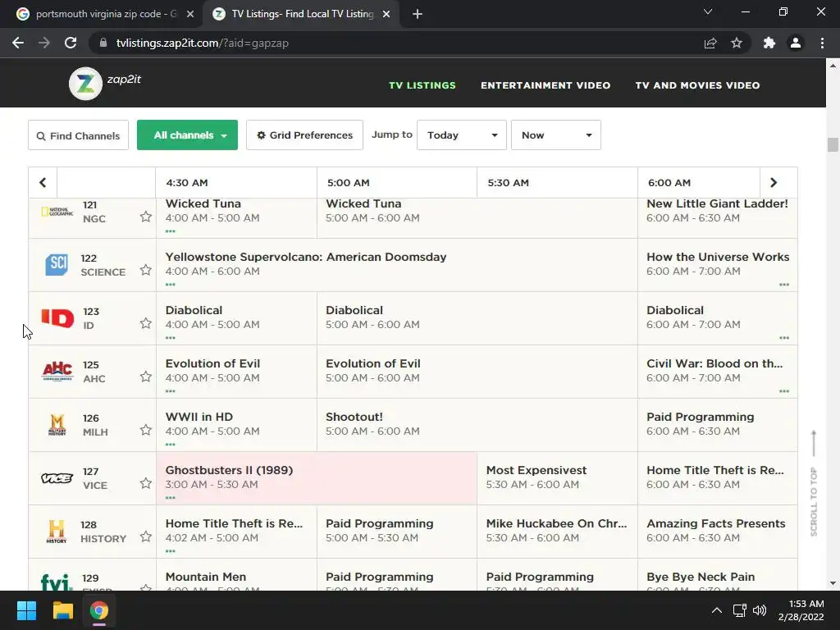Image resolution: width=840 pixels, height=630 pixels.
Task: Open the Windows Start menu
Action: (x=26, y=610)
